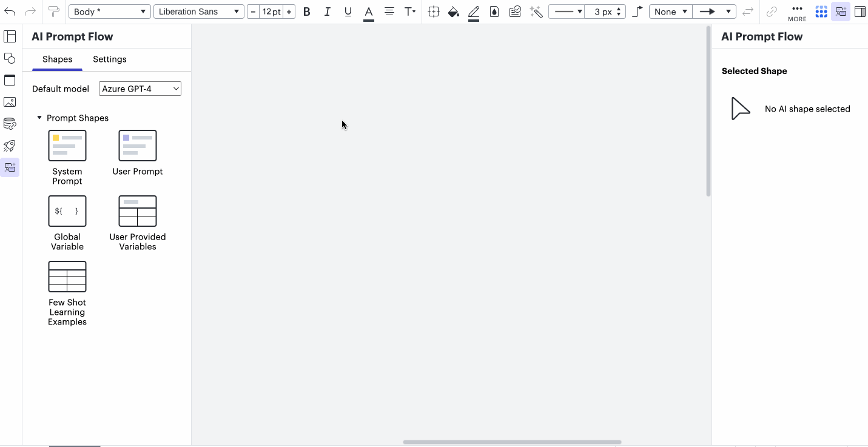Click the MORE button in toolbar

(796, 12)
